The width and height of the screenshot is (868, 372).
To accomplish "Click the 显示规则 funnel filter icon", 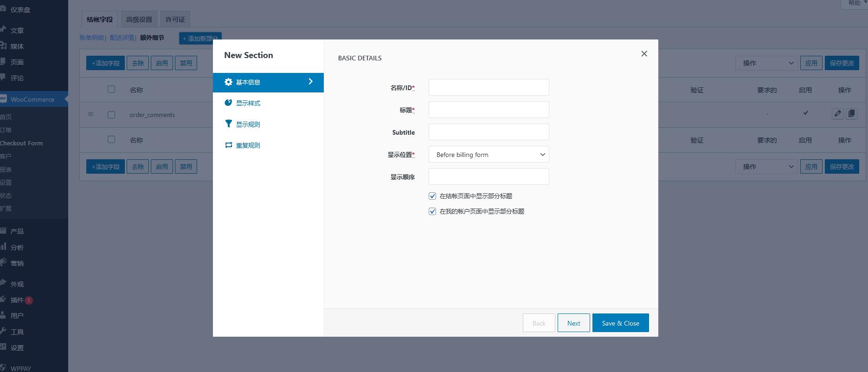I will click(x=228, y=124).
